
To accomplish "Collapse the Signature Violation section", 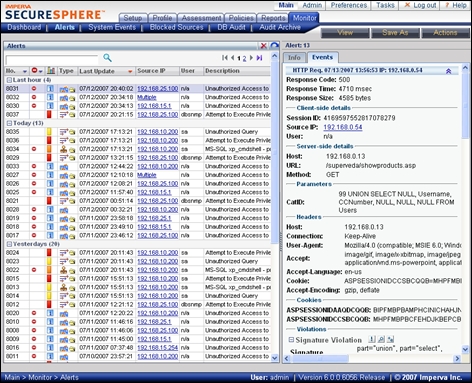I will [x=291, y=340].
